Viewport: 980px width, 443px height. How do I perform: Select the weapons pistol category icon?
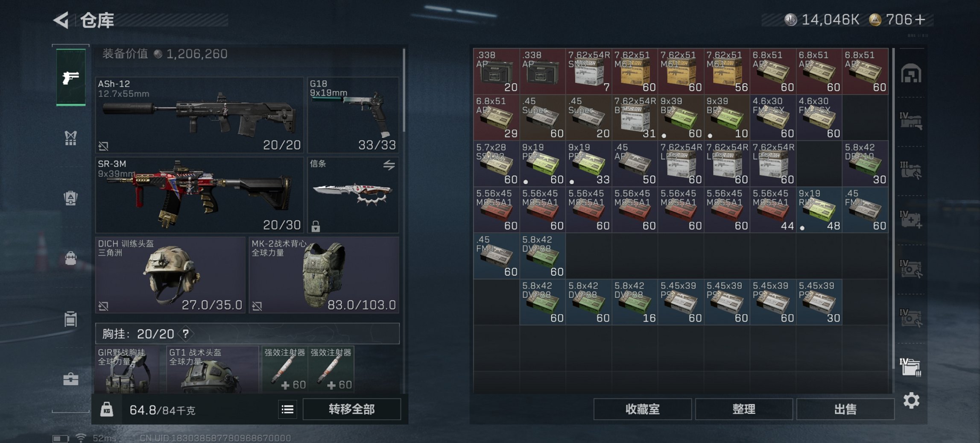click(71, 77)
